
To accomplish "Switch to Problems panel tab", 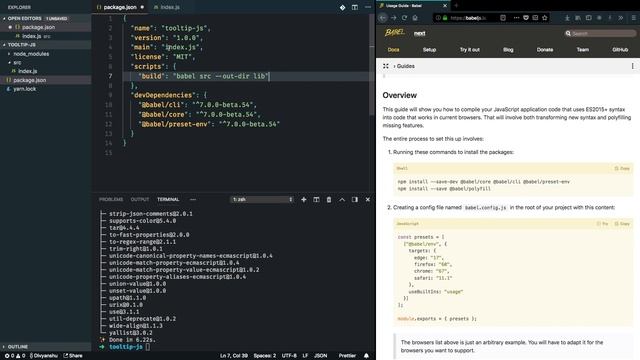I will coord(111,200).
